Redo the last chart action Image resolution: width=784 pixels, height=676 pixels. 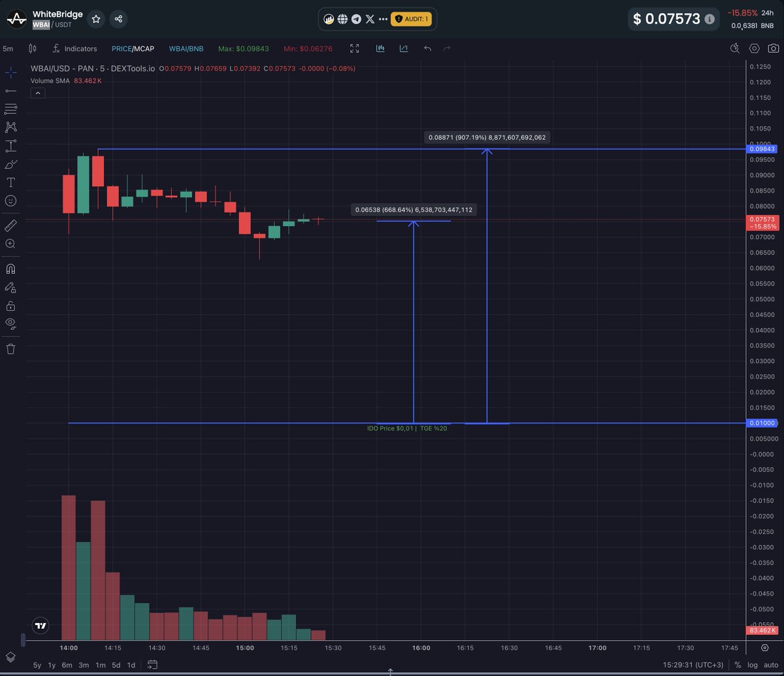point(447,48)
